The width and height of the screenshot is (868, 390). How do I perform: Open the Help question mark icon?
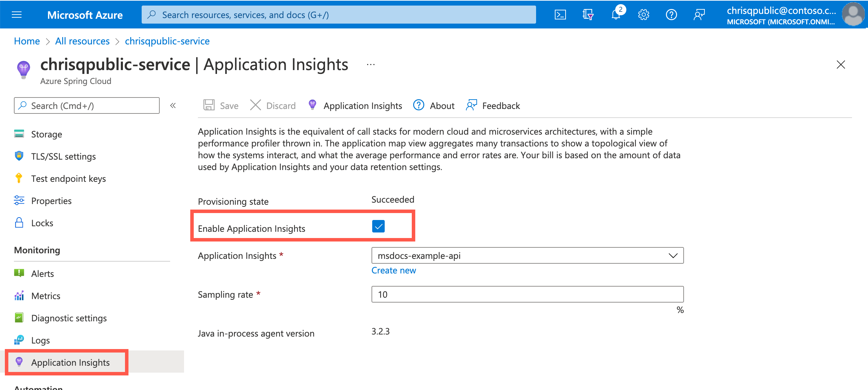[671, 14]
